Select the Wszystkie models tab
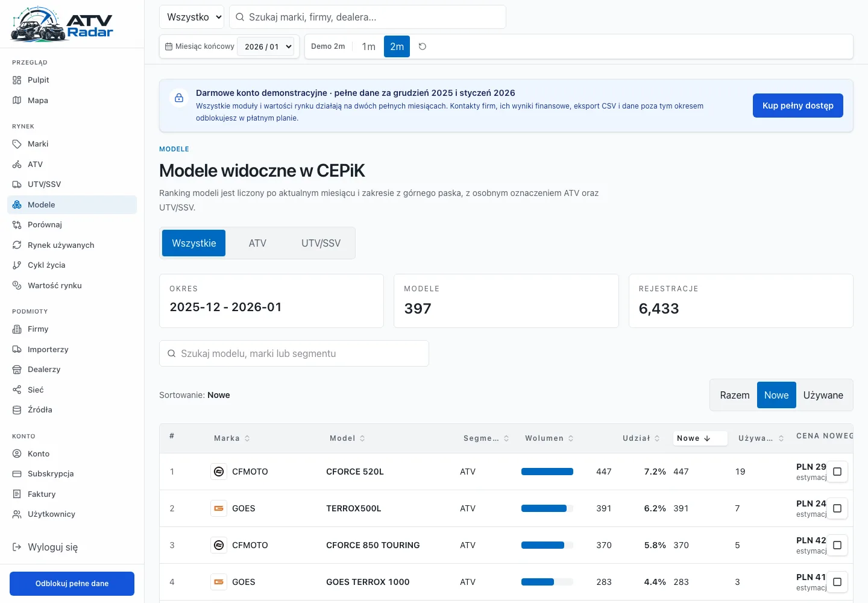 [193, 243]
